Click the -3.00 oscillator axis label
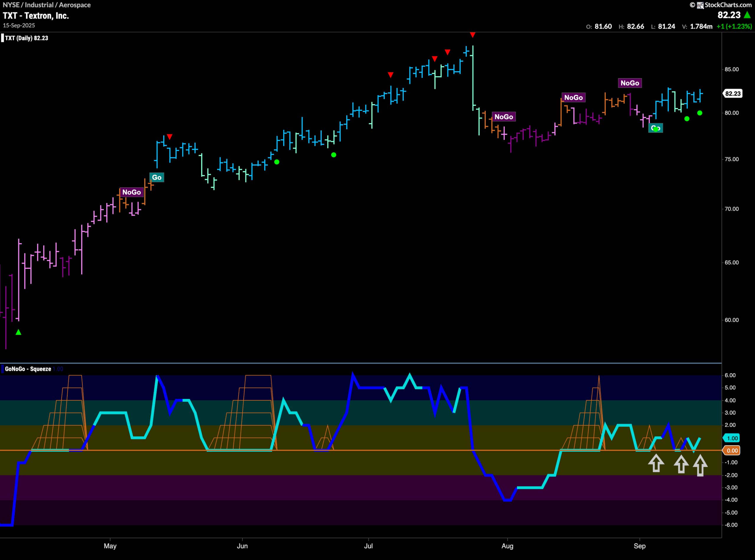 (731, 487)
